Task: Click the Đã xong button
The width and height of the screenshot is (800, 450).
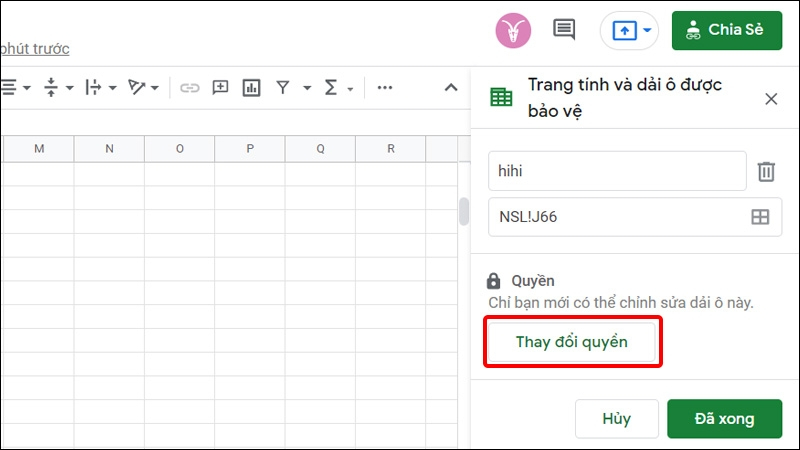Action: [x=724, y=419]
